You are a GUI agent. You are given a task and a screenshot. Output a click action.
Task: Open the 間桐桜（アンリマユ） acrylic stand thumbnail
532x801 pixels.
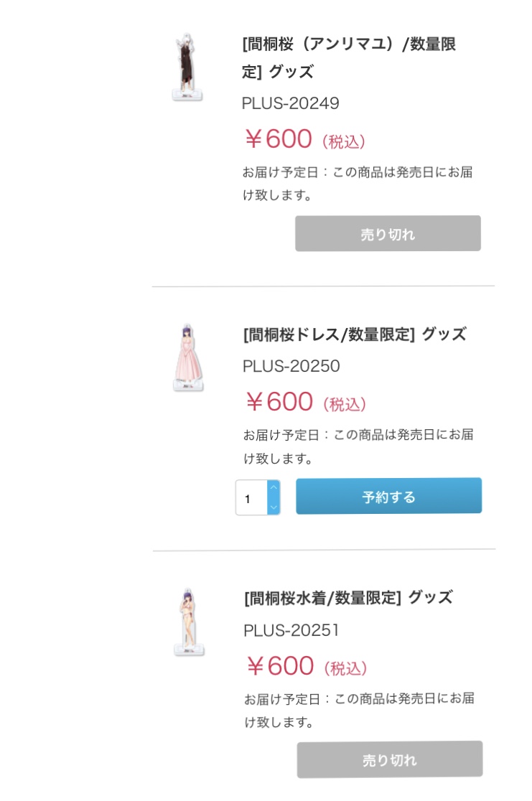[185, 66]
